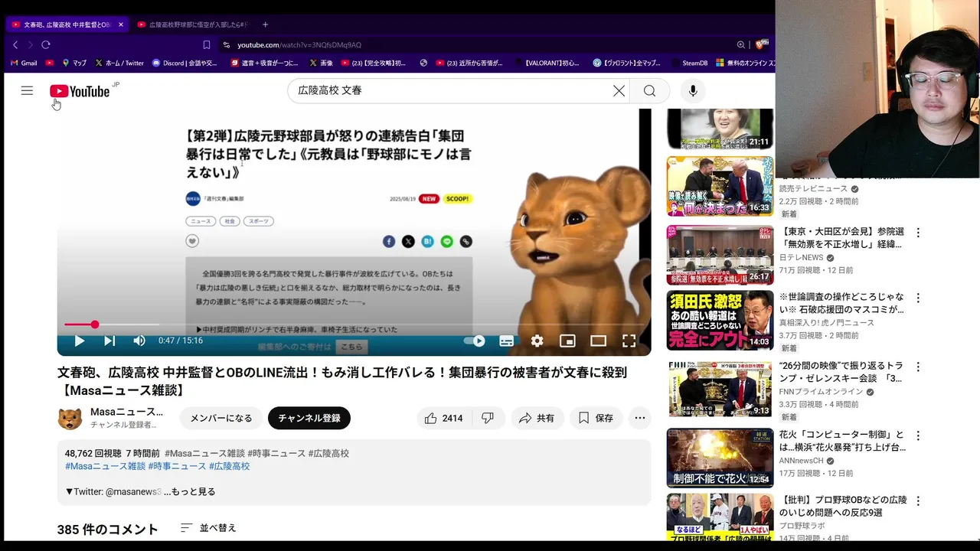Open the Masaニュース channel avatar
This screenshot has height=551, width=980.
(x=70, y=419)
